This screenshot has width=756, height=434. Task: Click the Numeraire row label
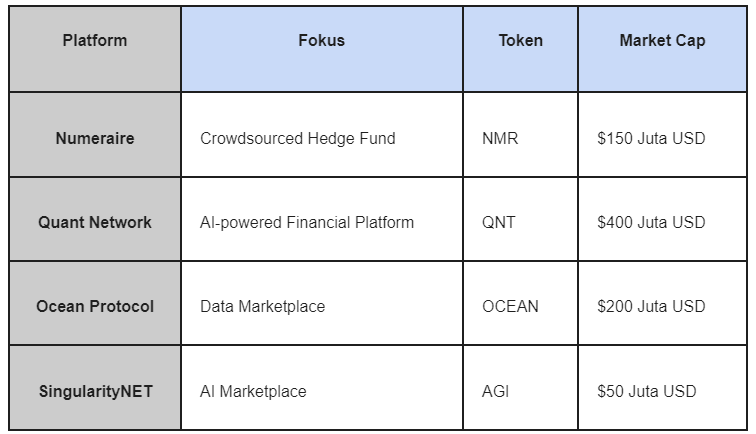click(x=95, y=135)
